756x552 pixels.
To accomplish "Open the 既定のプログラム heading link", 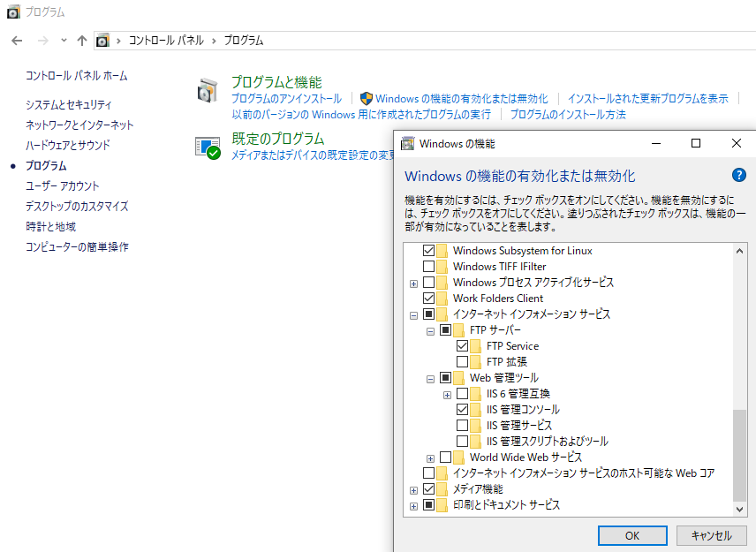I will click(278, 139).
